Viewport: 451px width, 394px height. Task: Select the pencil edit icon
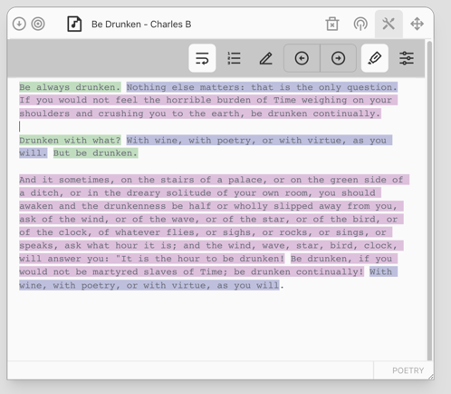266,58
